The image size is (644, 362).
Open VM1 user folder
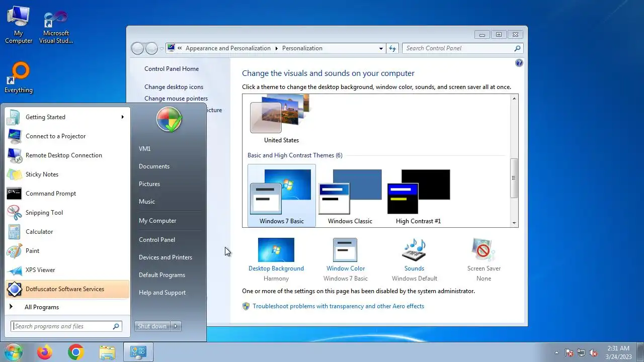click(144, 149)
